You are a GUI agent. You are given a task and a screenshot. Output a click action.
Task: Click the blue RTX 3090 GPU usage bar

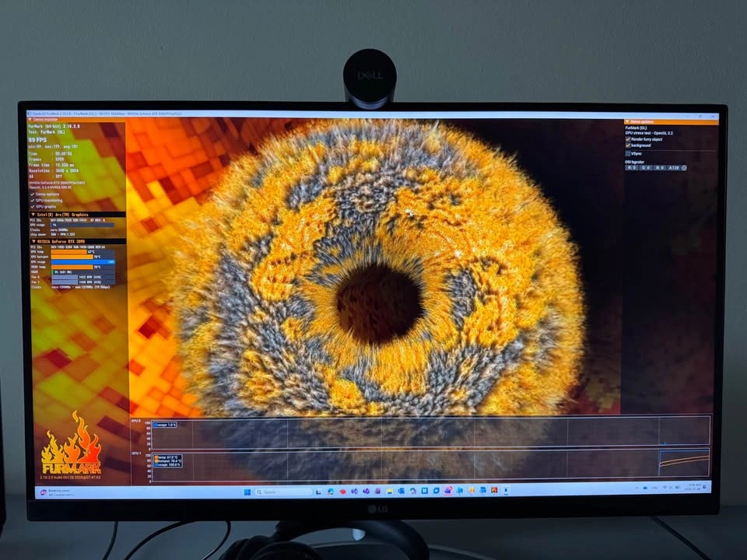83,262
